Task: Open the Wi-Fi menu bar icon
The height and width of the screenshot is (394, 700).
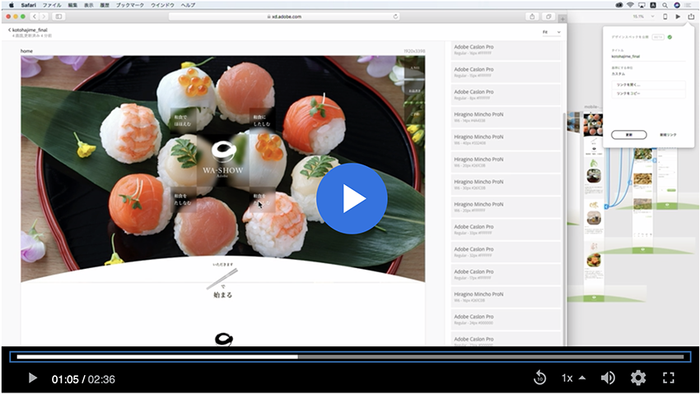Action: 630,5
